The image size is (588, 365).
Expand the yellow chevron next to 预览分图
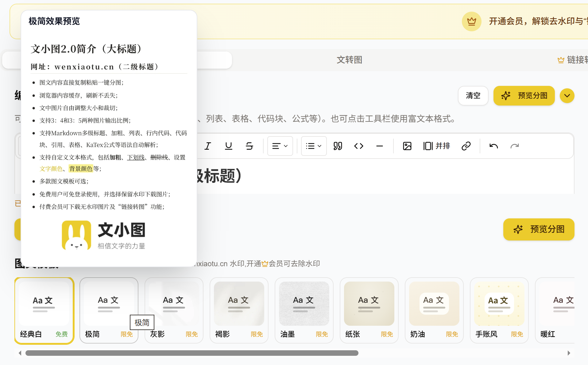(x=567, y=96)
